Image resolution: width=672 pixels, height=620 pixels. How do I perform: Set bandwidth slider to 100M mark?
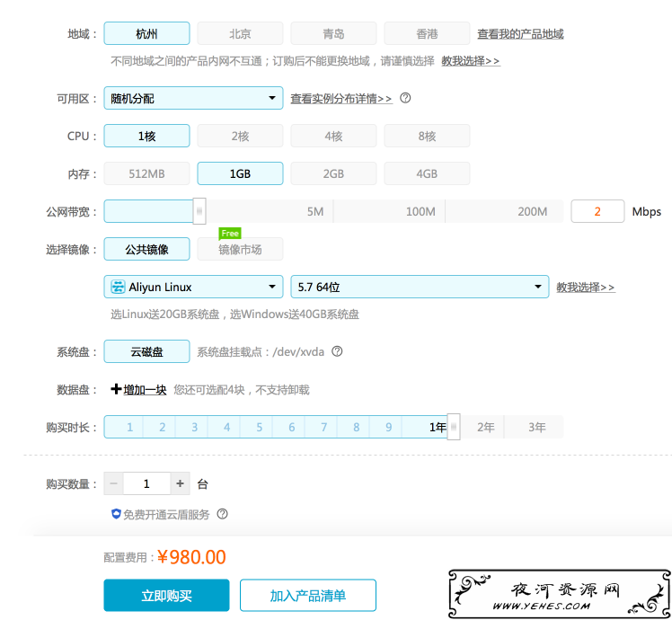click(420, 211)
